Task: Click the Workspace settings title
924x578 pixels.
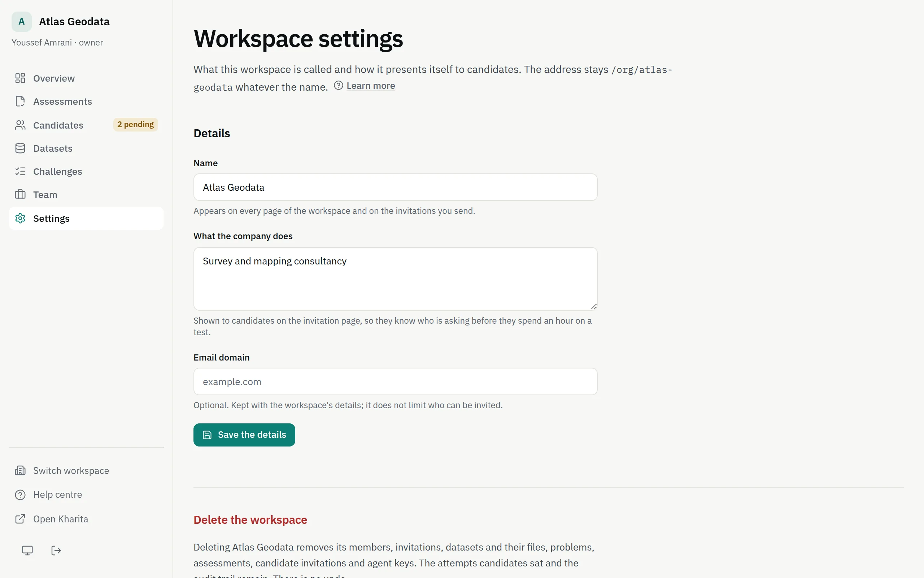Action: click(298, 39)
